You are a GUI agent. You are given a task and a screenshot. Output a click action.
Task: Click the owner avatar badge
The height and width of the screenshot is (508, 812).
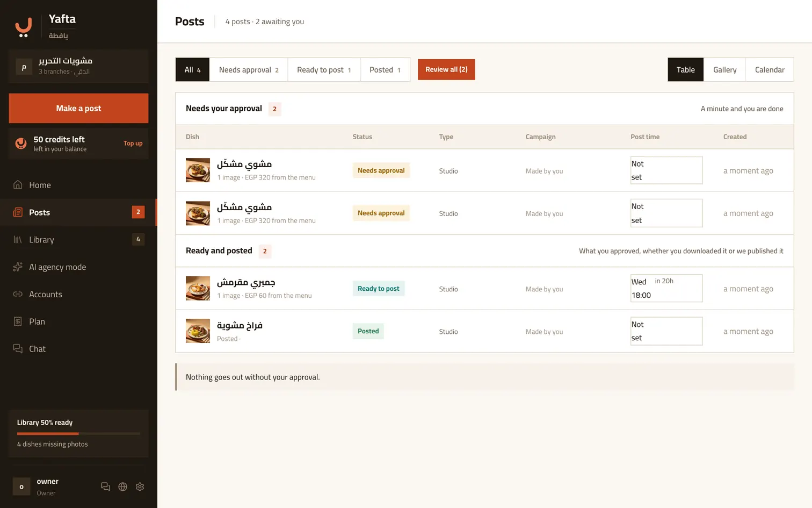(x=21, y=486)
